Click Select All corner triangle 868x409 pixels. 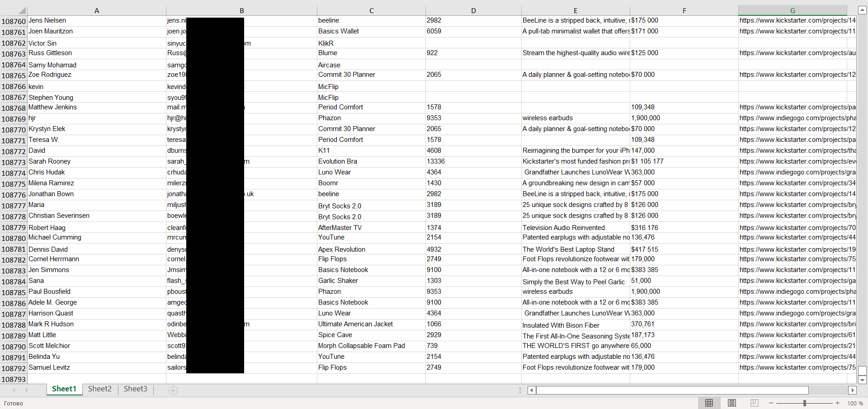tap(22, 10)
